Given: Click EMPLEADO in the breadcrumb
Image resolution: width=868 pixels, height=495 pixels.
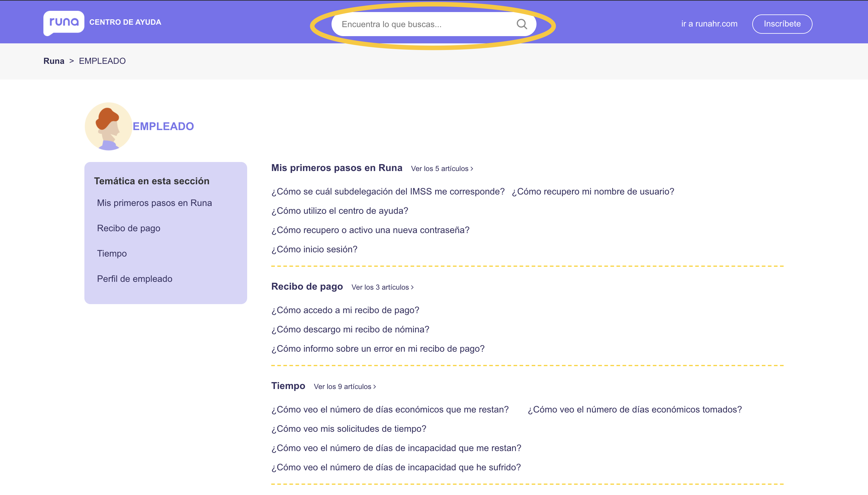Looking at the screenshot, I should click(x=102, y=61).
